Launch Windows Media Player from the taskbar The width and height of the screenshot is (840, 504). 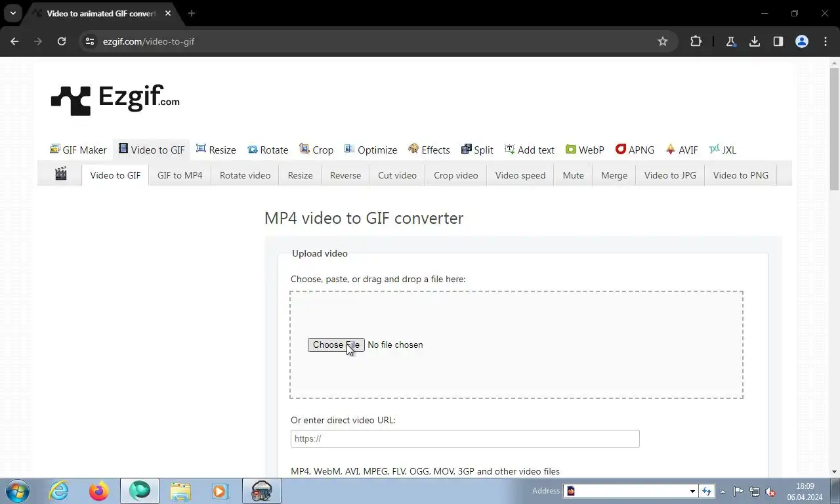click(x=219, y=491)
